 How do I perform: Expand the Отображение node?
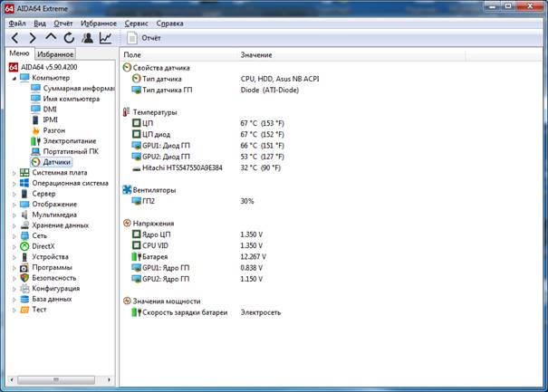14,205
